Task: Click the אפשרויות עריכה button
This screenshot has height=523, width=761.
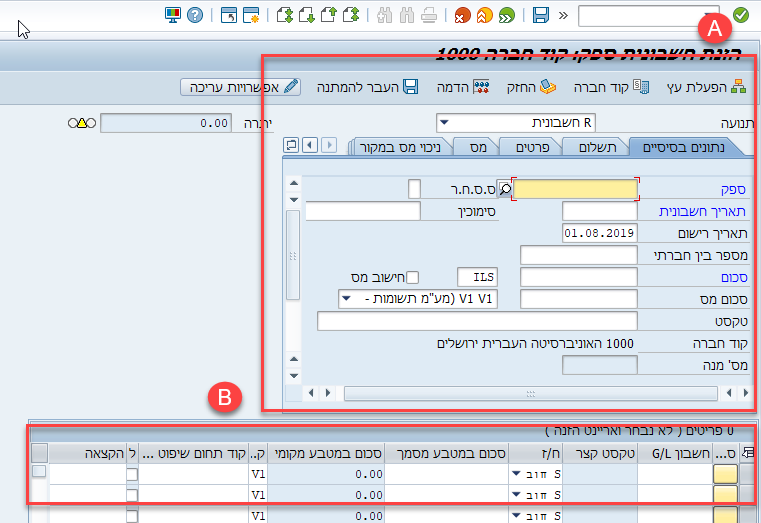Action: pyautogui.click(x=241, y=87)
